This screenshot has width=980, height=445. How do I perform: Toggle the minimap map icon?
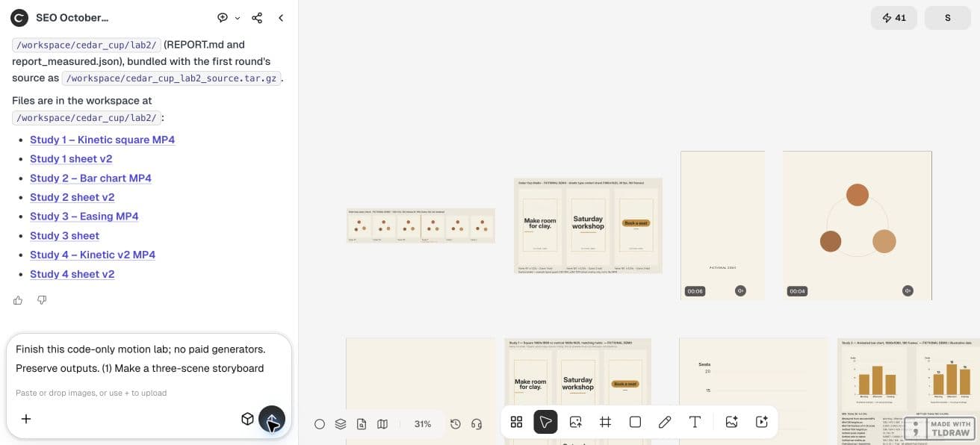[x=382, y=423]
